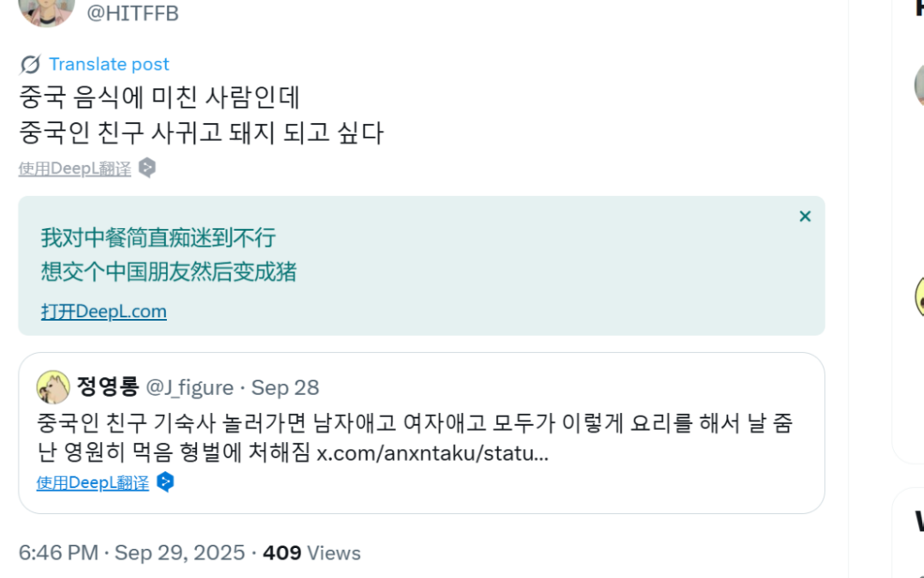The image size is (924, 578).
Task: Click 使用DeepL翻译 under the main post
Action: click(74, 168)
